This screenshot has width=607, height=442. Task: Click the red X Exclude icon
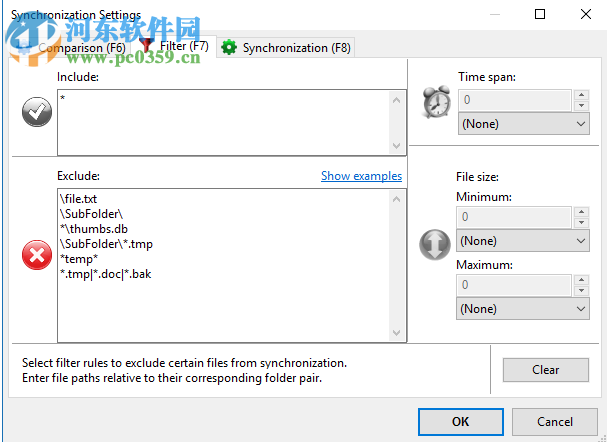click(x=37, y=255)
